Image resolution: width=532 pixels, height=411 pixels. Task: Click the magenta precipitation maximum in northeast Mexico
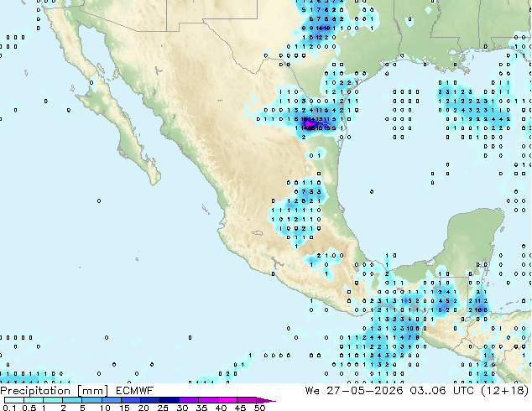tap(309, 125)
